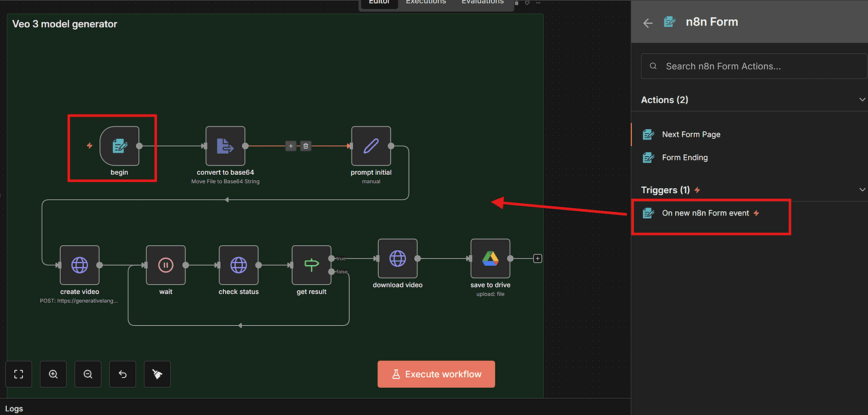
Task: Choose the Next Form Page action
Action: 691,134
